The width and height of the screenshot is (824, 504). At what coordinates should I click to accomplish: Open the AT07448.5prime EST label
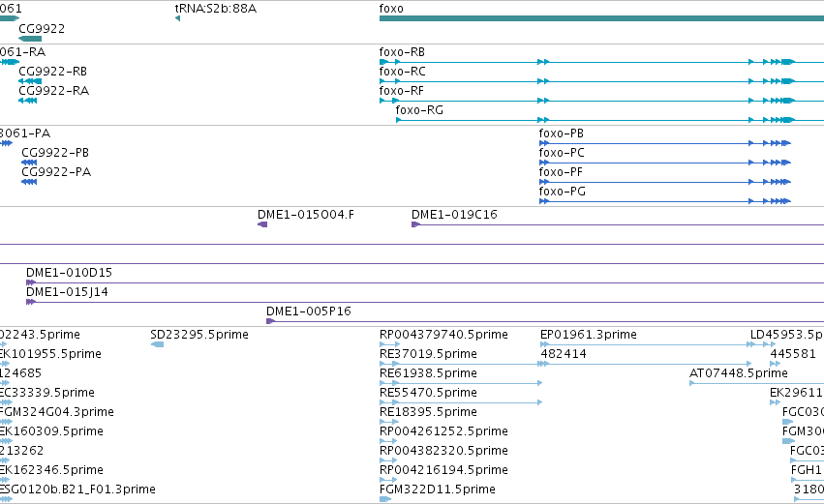739,373
